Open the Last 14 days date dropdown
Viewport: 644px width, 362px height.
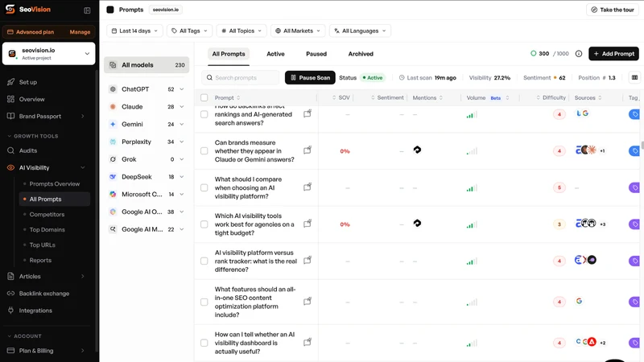coord(134,31)
